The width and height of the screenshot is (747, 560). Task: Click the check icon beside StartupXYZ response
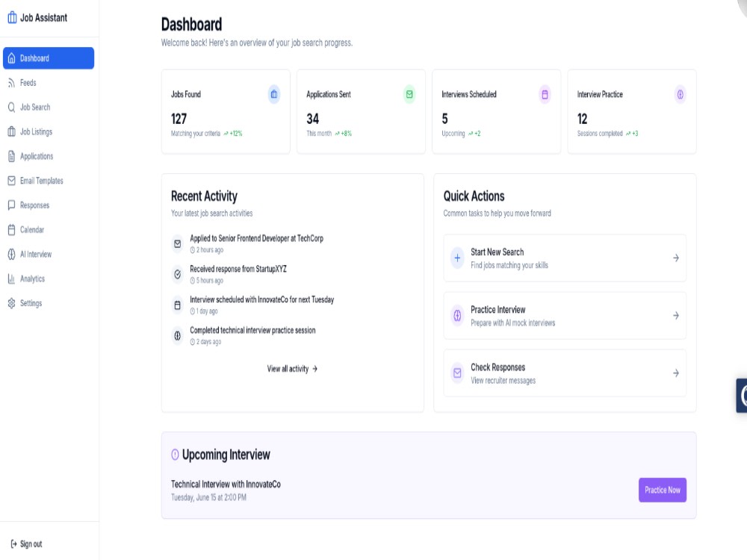177,274
